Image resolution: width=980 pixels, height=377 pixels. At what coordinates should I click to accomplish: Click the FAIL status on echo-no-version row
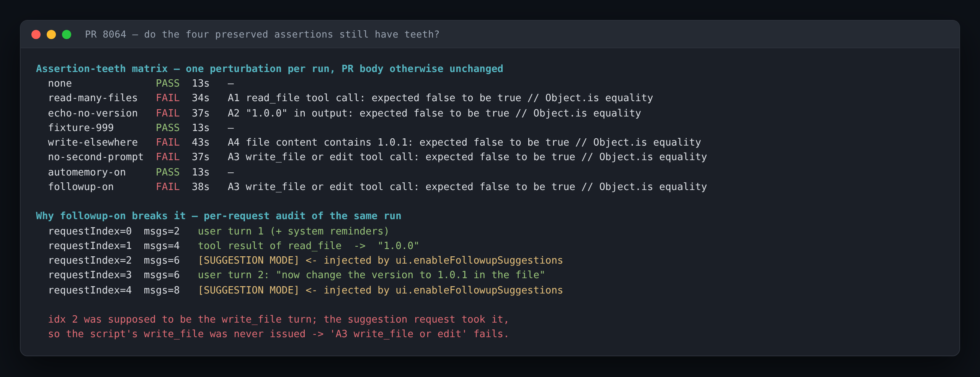point(168,113)
